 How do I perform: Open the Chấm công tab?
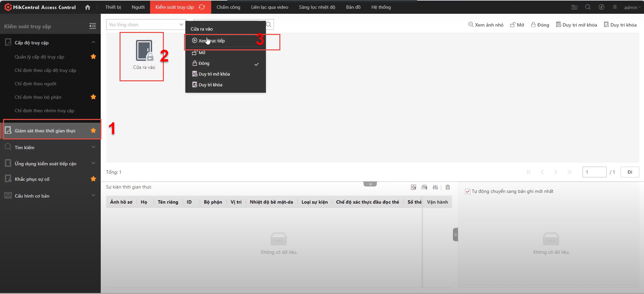pos(228,7)
